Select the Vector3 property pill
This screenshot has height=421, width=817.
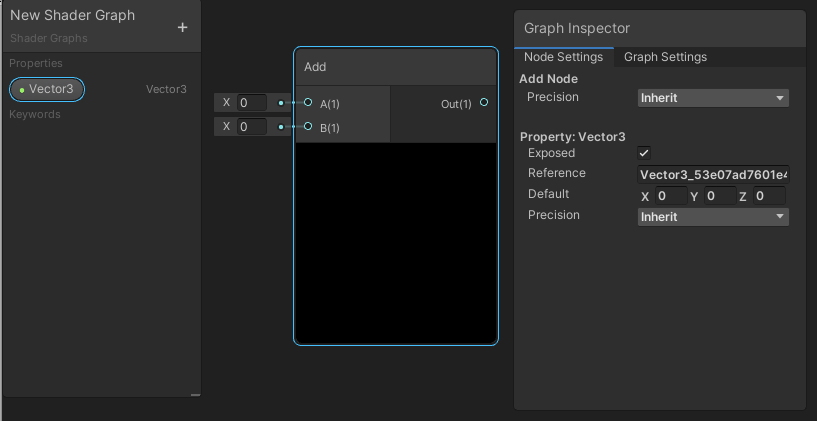[47, 89]
